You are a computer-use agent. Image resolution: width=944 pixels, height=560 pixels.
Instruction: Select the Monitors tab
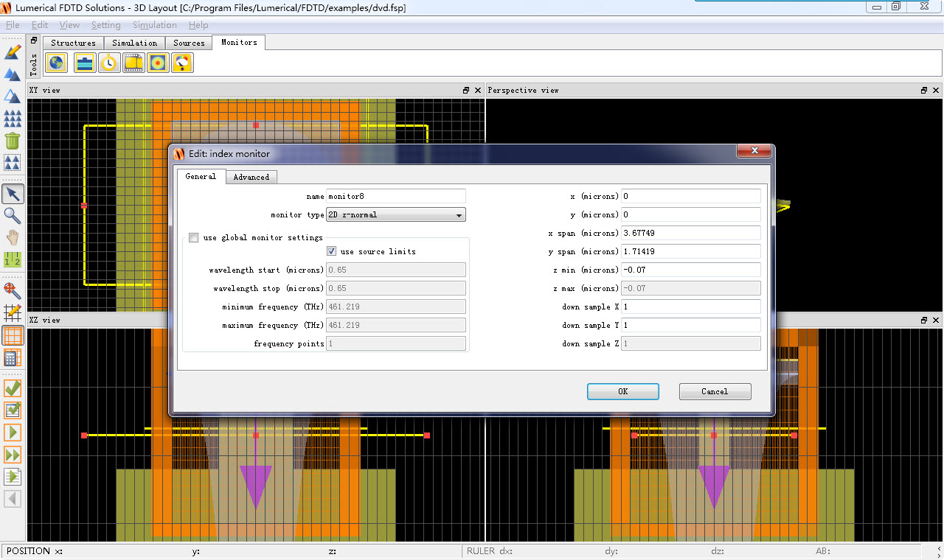point(239,42)
